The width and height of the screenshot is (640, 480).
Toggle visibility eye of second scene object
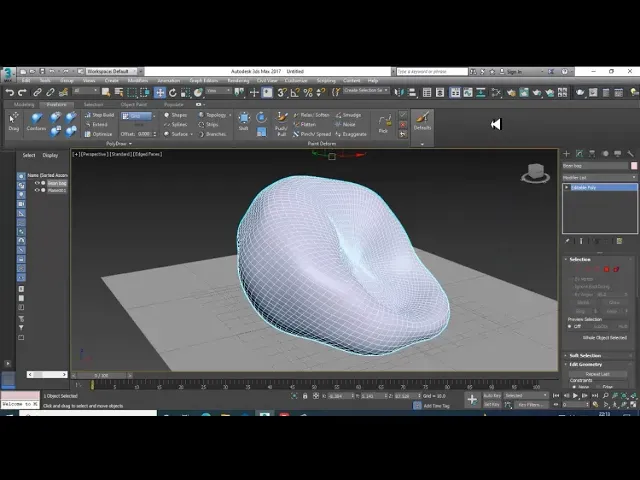[x=37, y=190]
